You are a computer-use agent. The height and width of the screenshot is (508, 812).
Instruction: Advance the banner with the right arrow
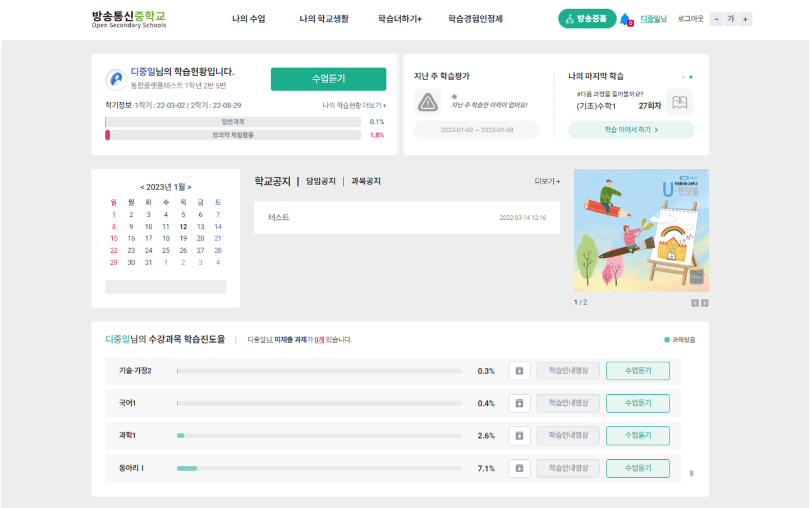tap(705, 303)
